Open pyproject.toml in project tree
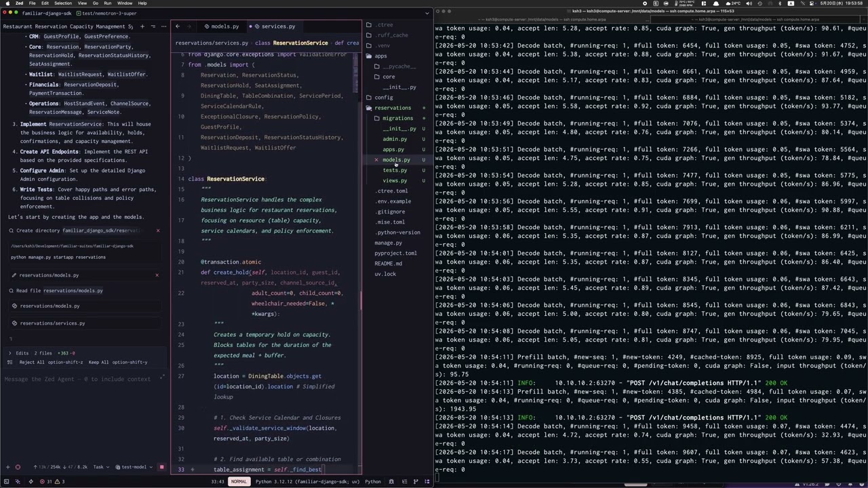 pos(395,253)
